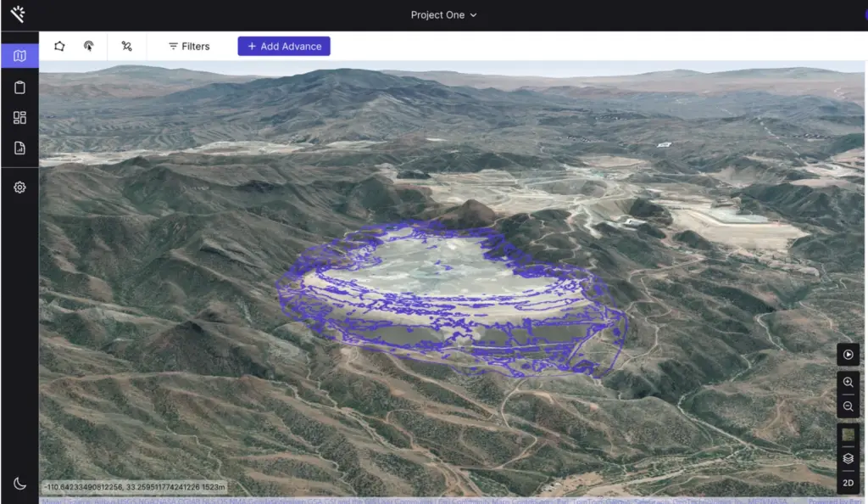The width and height of the screenshot is (868, 504).
Task: Select the satellite basemap thumbnail
Action: click(848, 434)
